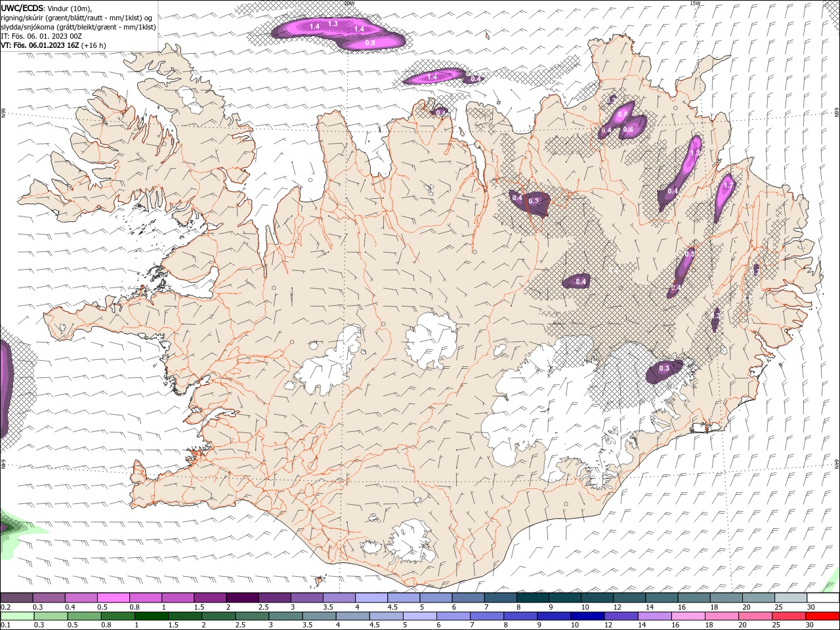Select the 'IT: Fös. 06. 01. 2023 00Z' initial time

41,36
